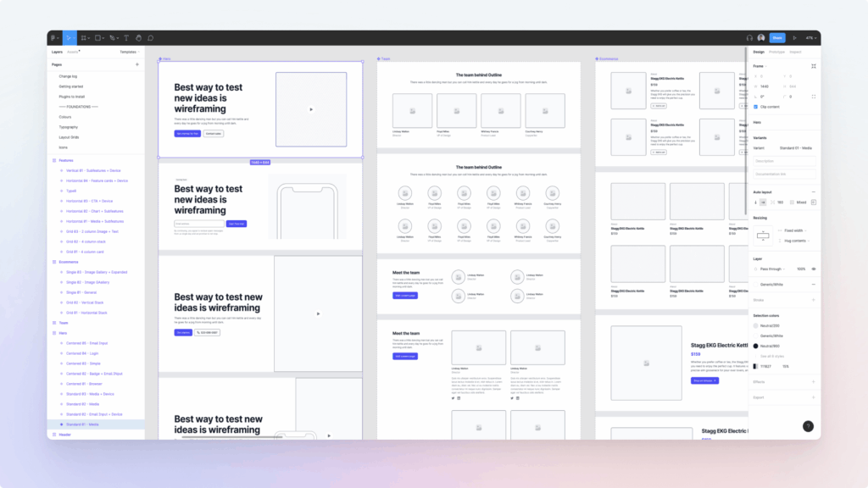Image resolution: width=868 pixels, height=488 pixels.
Task: Select the Rectangle shape tool
Action: point(99,38)
